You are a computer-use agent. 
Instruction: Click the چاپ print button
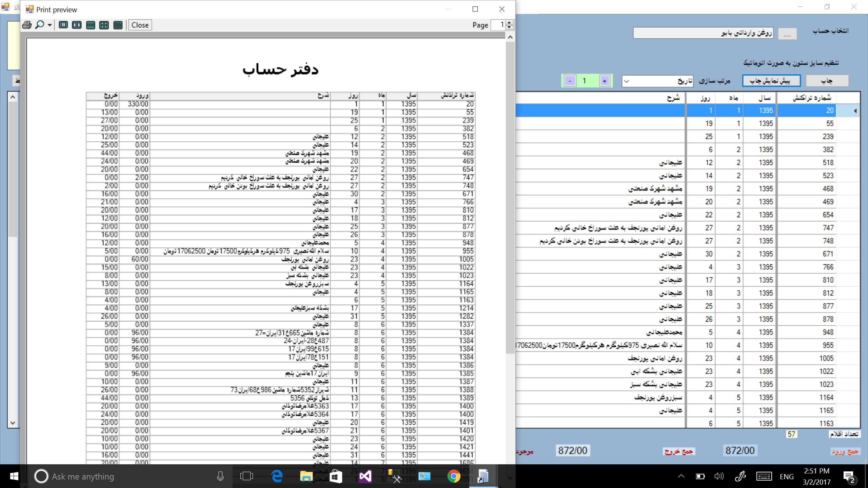(827, 81)
